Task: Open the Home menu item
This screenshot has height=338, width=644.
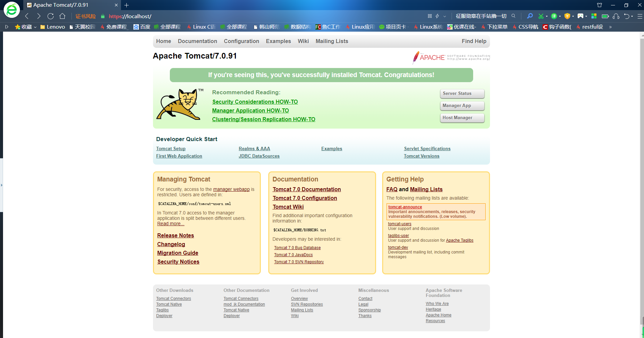Action: (163, 41)
